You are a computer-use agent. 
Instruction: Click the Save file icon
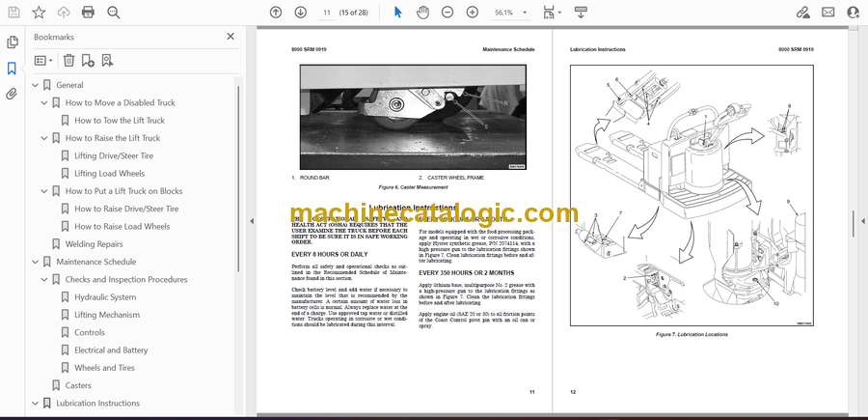point(14,13)
